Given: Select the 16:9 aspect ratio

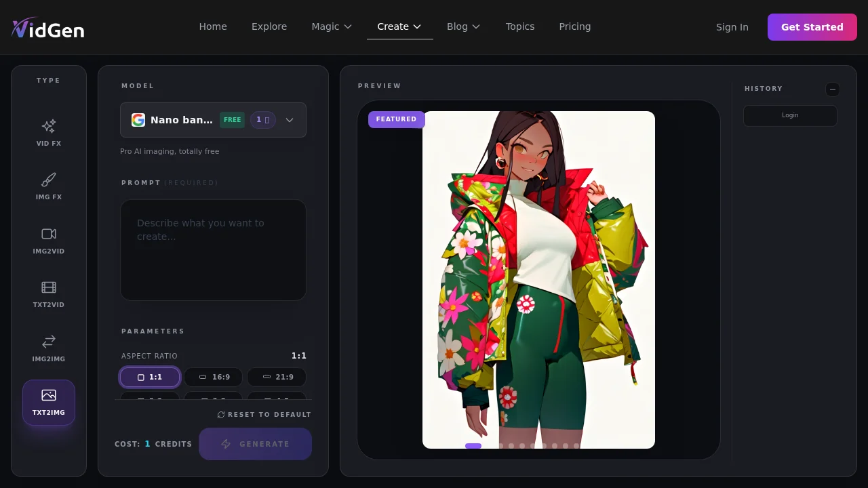Looking at the screenshot, I should click(213, 377).
